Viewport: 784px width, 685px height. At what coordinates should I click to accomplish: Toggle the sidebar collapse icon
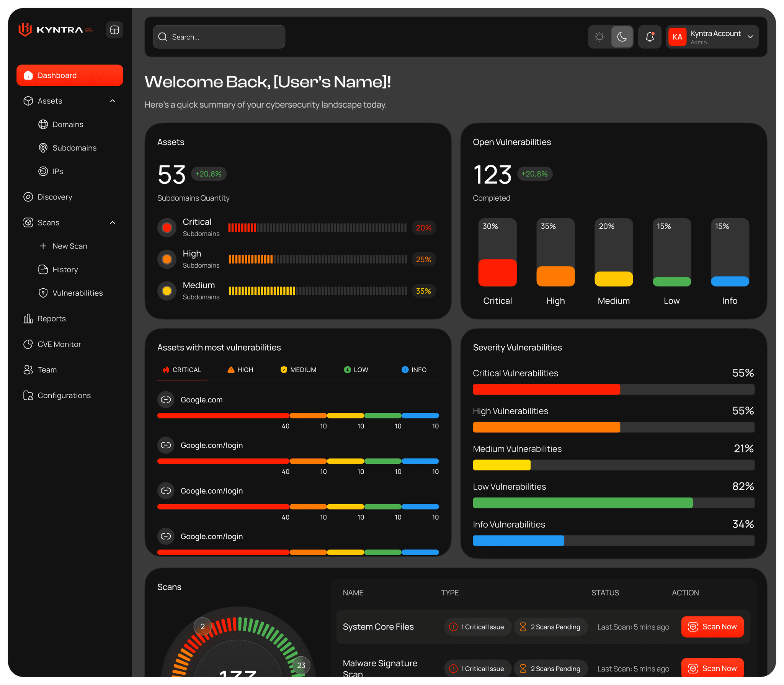(114, 30)
